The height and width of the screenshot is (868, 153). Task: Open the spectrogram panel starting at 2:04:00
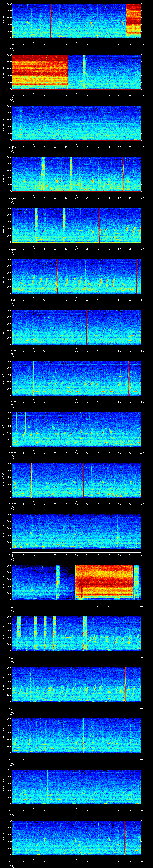click(x=77, y=174)
